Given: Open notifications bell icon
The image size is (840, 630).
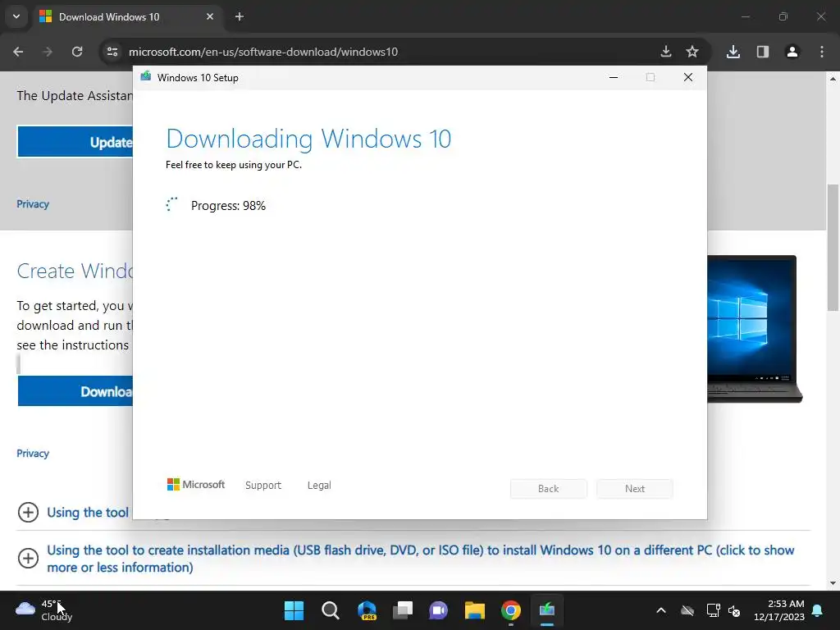Looking at the screenshot, I should pyautogui.click(x=818, y=610).
